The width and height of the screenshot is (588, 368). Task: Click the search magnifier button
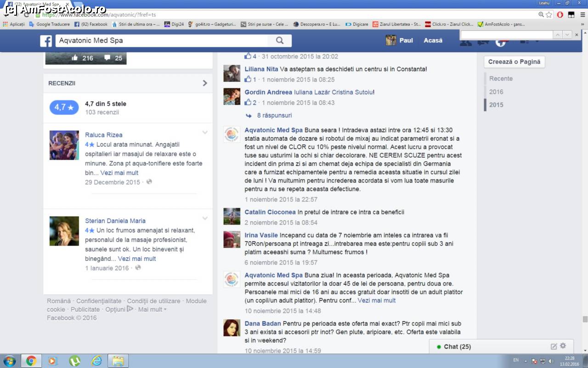(279, 40)
